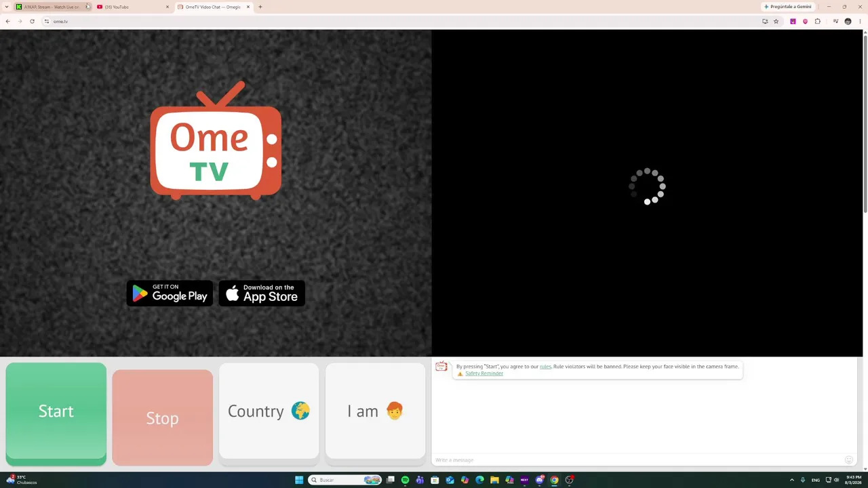Image resolution: width=868 pixels, height=488 pixels.
Task: Open Spotify from the taskbar
Action: click(x=405, y=480)
